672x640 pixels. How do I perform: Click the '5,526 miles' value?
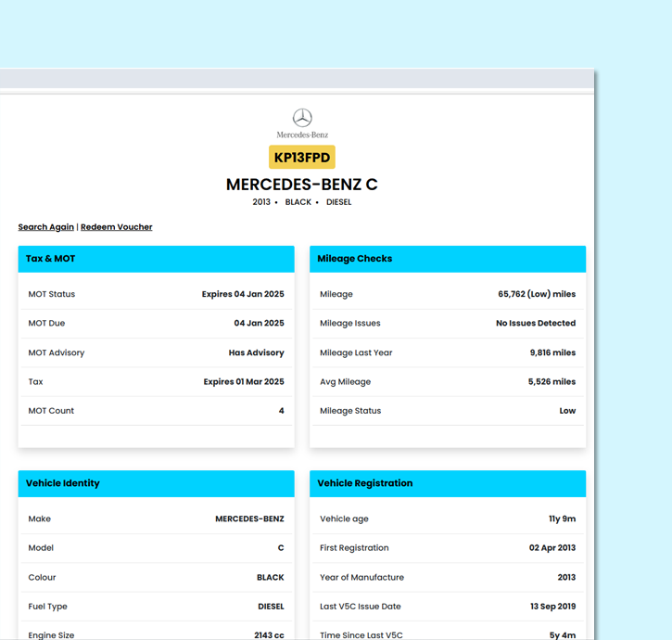tap(552, 382)
